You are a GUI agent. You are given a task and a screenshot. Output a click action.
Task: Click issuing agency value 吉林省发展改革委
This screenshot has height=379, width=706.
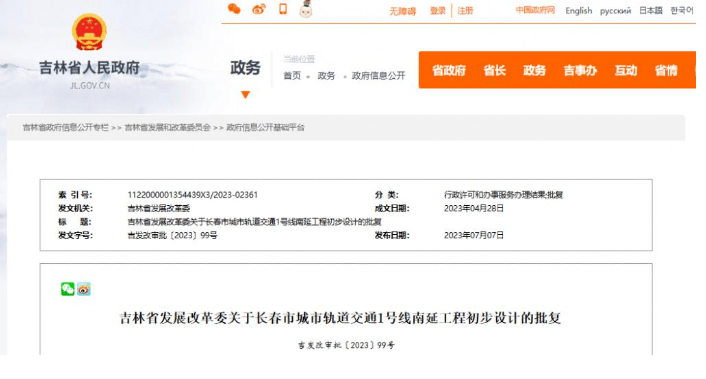point(158,208)
